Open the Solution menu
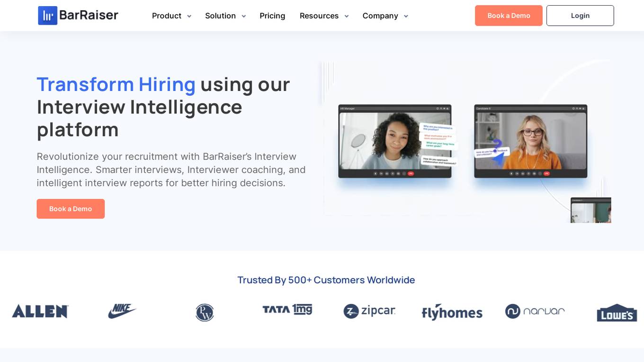 click(220, 16)
